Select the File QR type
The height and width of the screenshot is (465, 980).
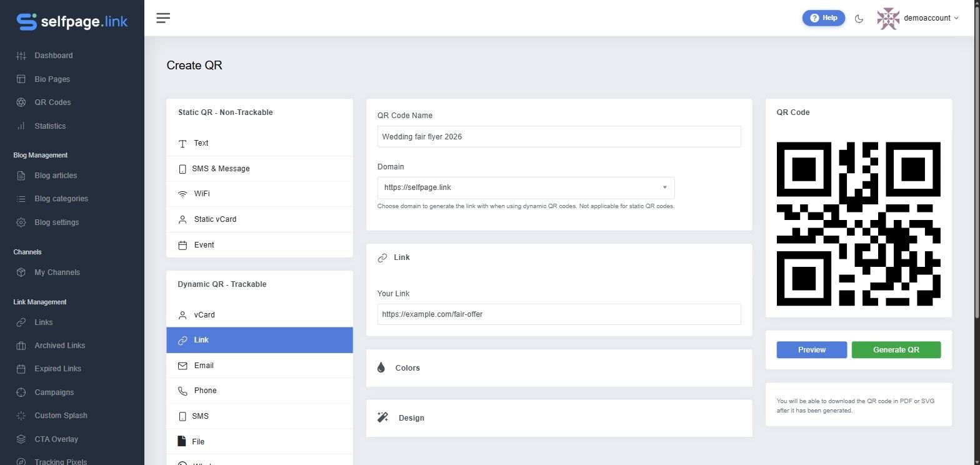[259, 442]
